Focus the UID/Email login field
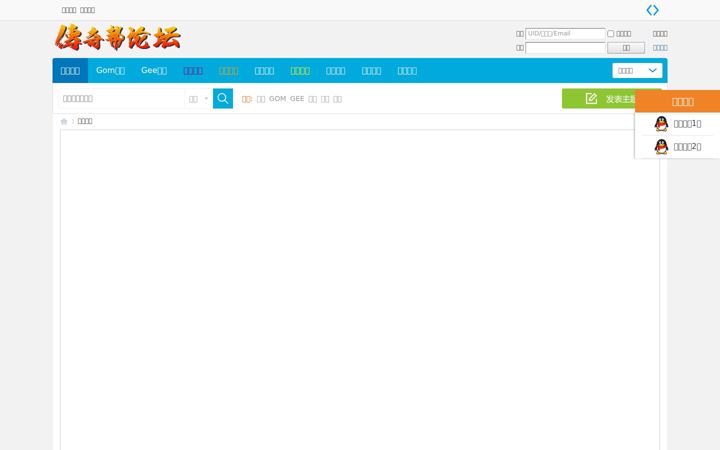The height and width of the screenshot is (450, 720). 565,34
